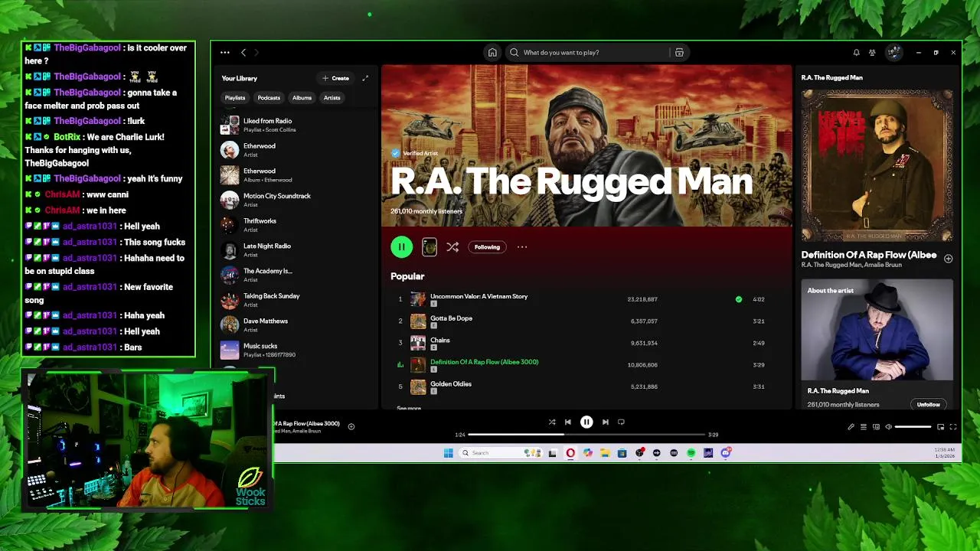Screen dimensions: 980x551
Task: Pause the artist page with green button
Action: [401, 246]
